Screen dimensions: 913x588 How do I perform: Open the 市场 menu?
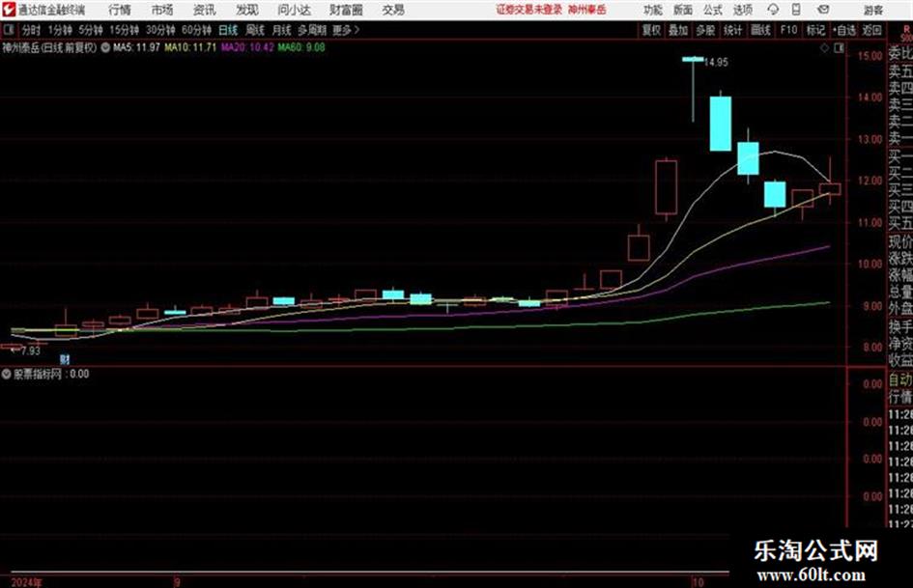162,10
